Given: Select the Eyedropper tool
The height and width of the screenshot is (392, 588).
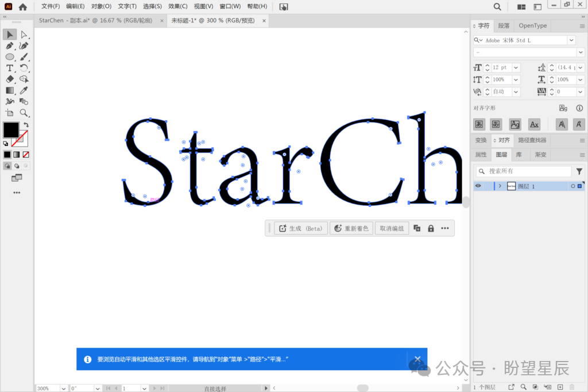Looking at the screenshot, I should tap(24, 90).
